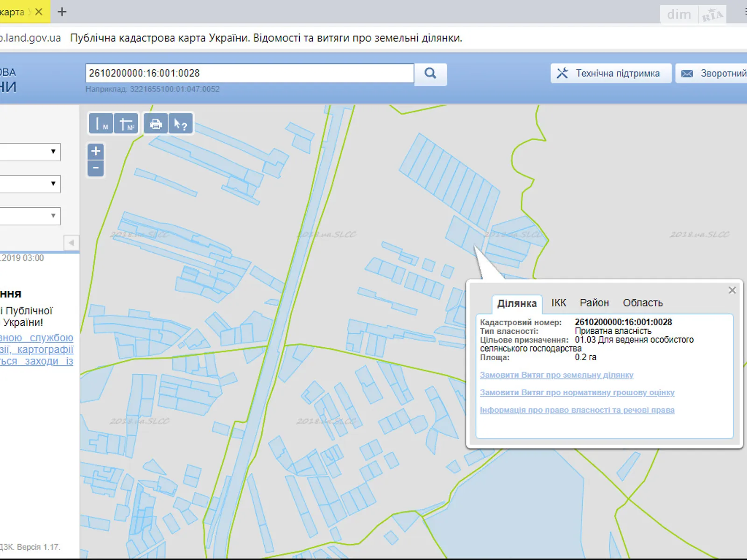Open a new browser tab
Screen dimensions: 747x560
click(x=62, y=12)
